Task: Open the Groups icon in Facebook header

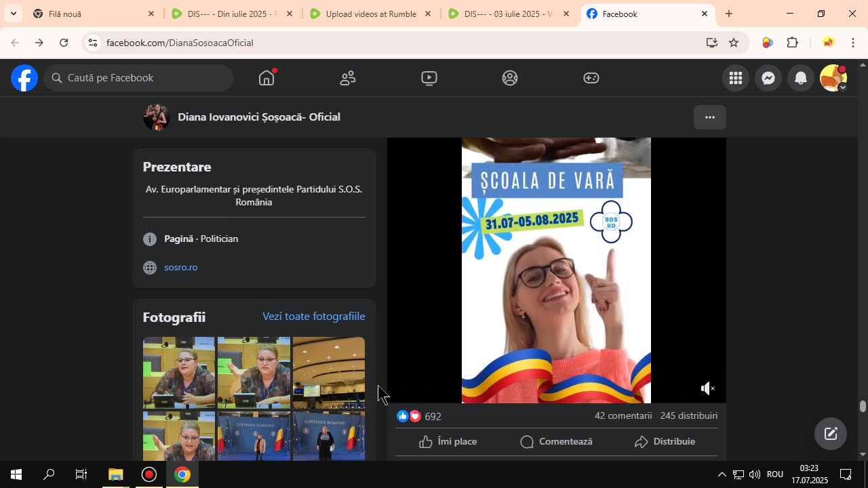Action: tap(510, 78)
